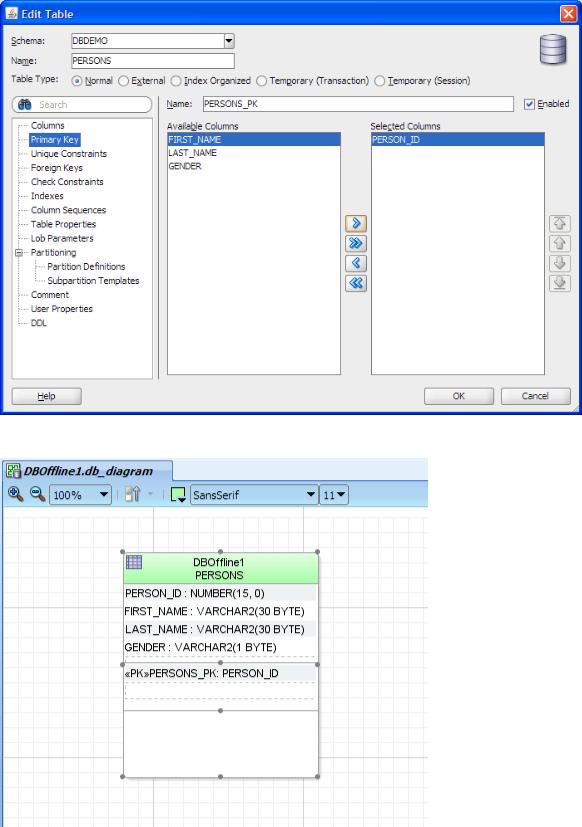
Task: Open the font size 11 dropdown
Action: pos(341,495)
